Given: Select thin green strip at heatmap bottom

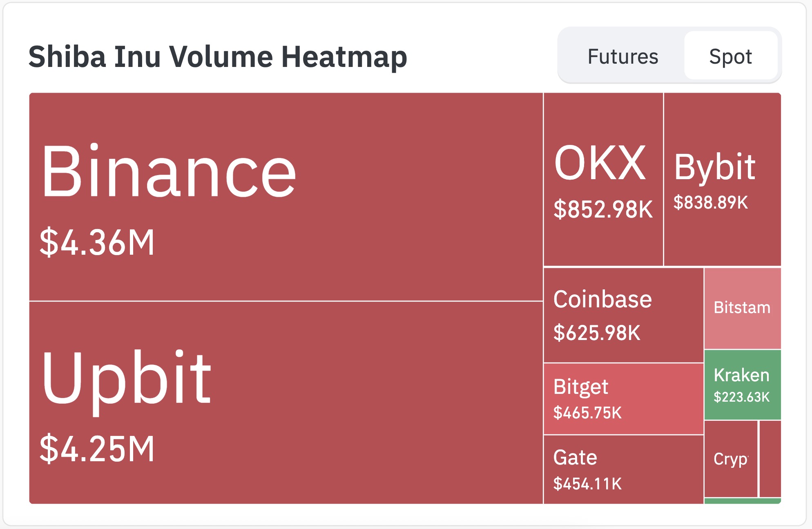Looking at the screenshot, I should [742, 501].
